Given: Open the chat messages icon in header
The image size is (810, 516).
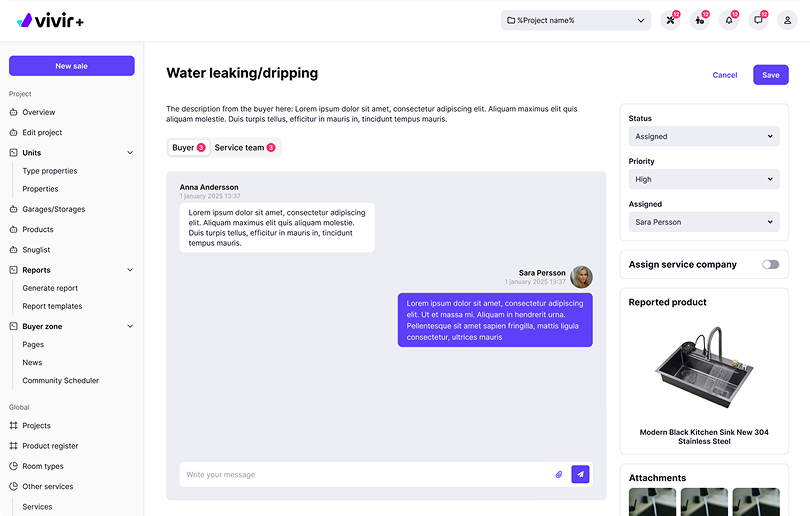Looking at the screenshot, I should (759, 20).
